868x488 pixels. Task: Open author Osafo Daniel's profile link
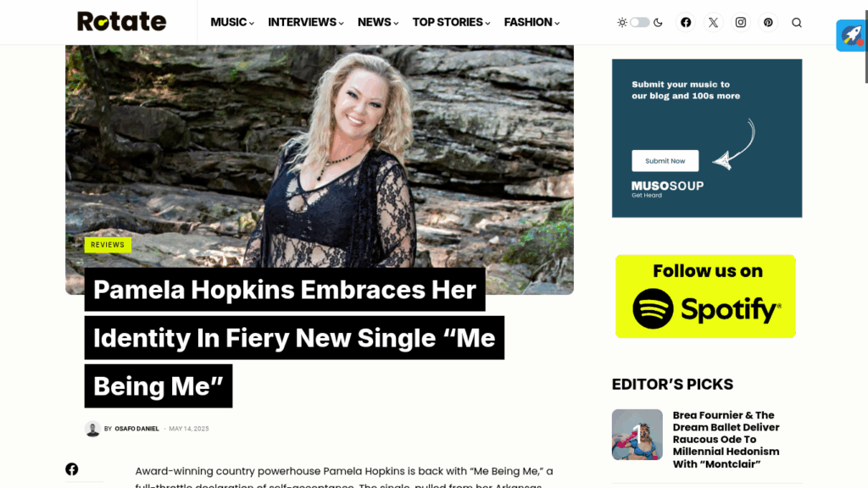pyautogui.click(x=136, y=429)
